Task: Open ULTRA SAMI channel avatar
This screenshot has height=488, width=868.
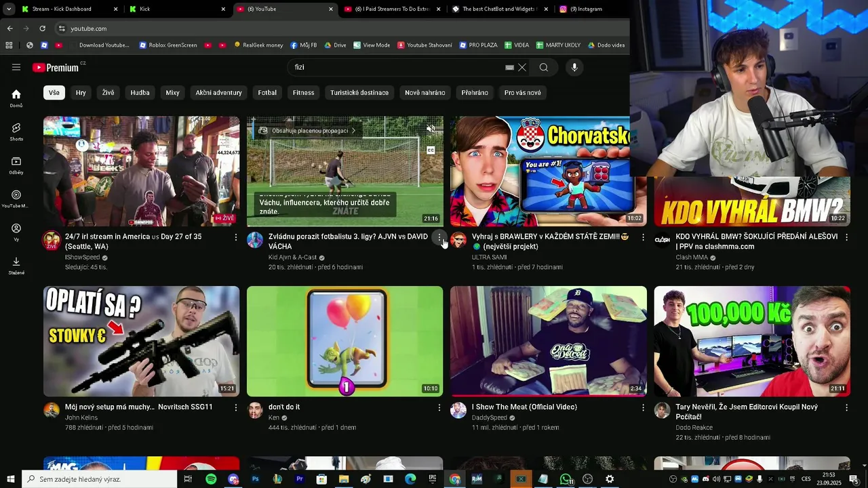Action: coord(458,240)
